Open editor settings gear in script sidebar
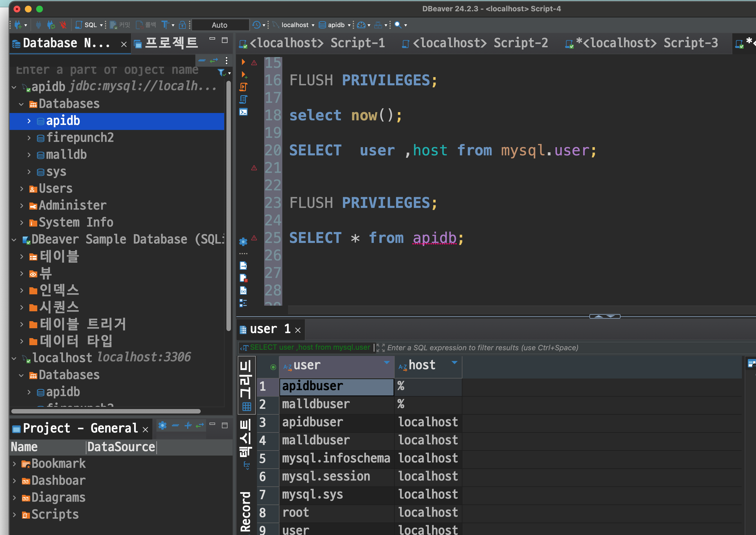This screenshot has width=756, height=535. pos(243,242)
